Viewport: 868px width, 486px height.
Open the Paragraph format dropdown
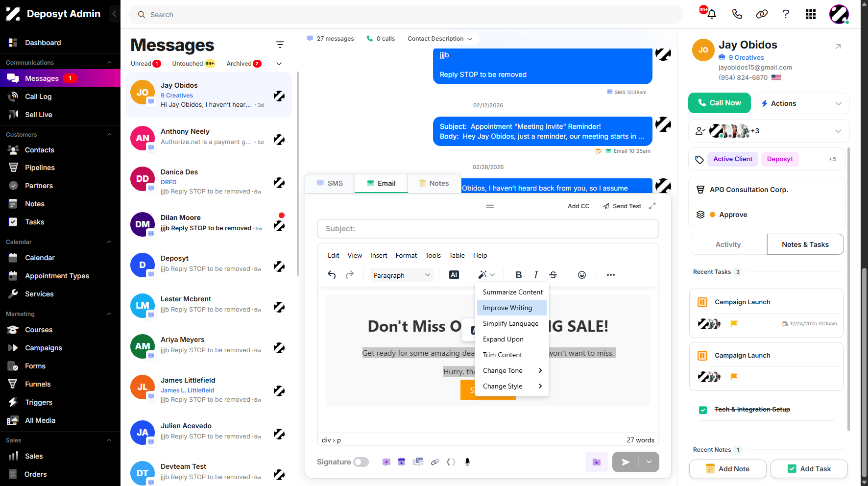coord(401,275)
